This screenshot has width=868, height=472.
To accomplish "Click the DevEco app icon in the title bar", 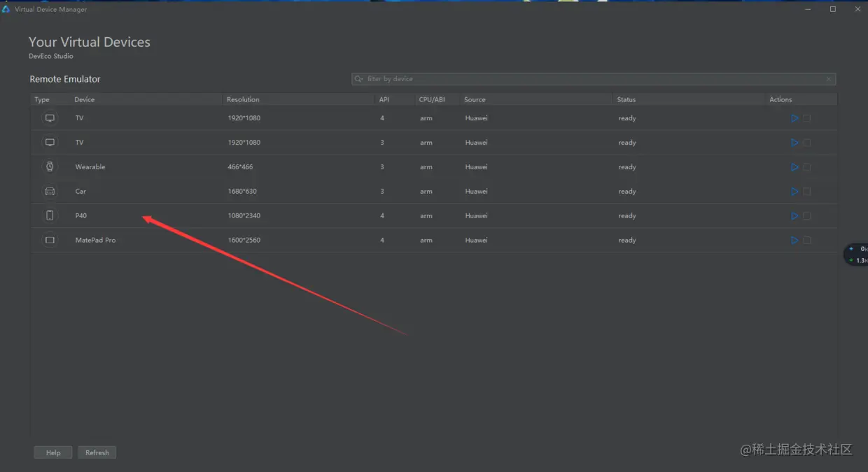I will [x=6, y=9].
